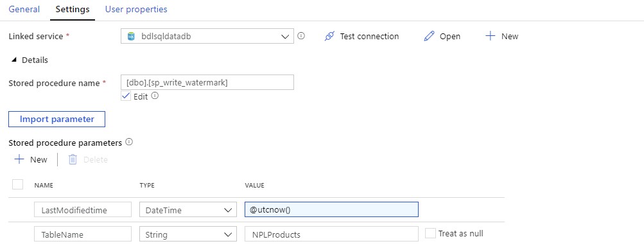Viewport: 644px width, 246px height.
Task: Click the info icon beside Stored procedure parameters
Action: pos(129,142)
